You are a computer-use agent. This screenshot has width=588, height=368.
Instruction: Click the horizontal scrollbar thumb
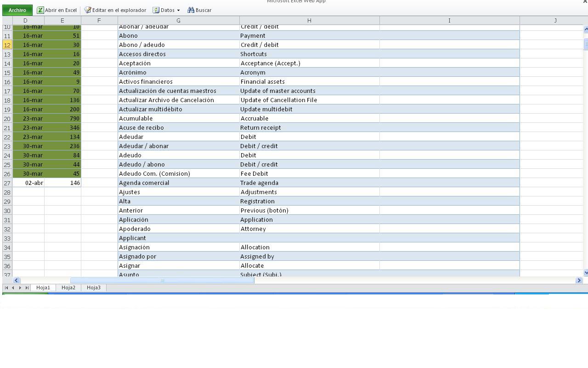(162, 280)
